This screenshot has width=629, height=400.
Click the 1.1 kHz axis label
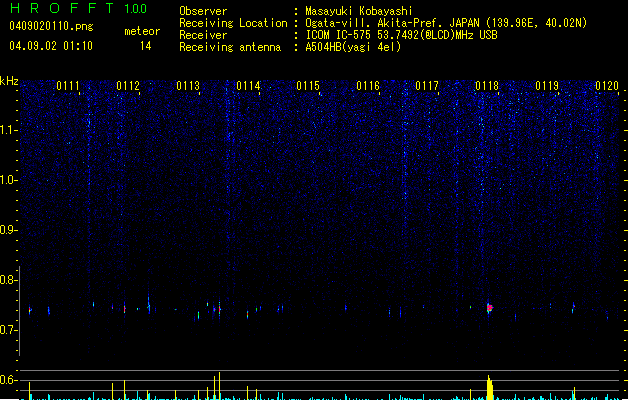8,130
